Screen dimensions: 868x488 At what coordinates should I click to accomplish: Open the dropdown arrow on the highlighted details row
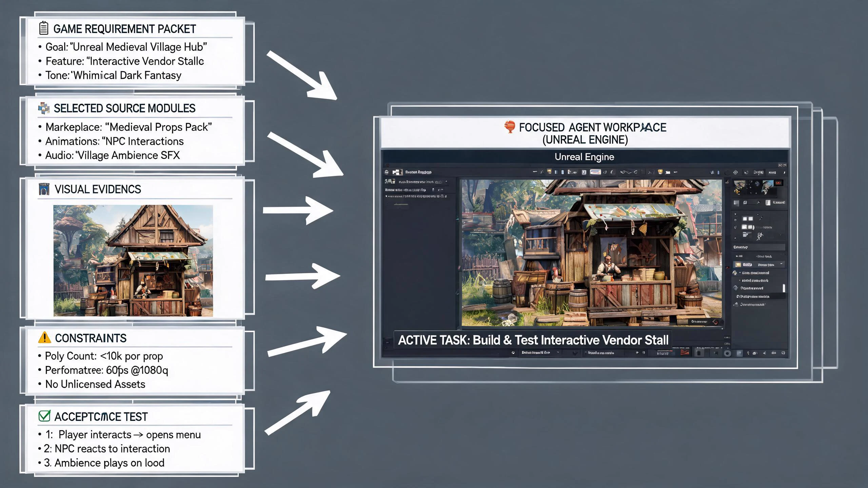[781, 264]
